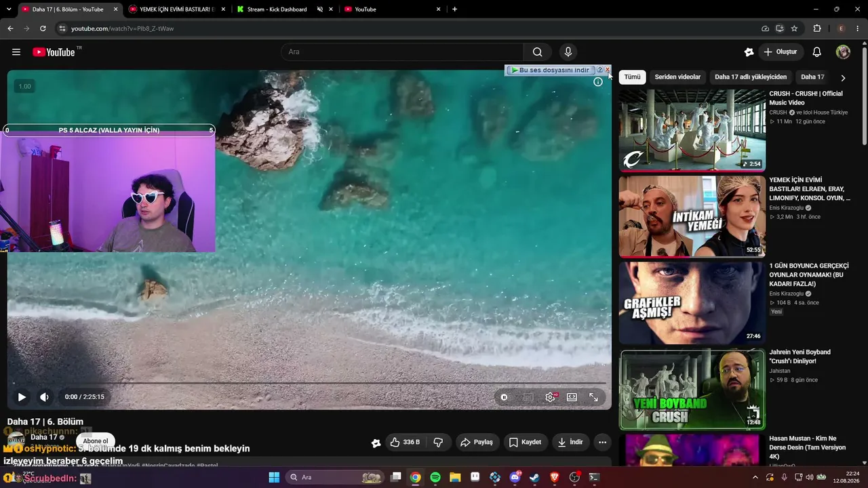Show the video info card icon
The image size is (868, 488).
coord(598,82)
